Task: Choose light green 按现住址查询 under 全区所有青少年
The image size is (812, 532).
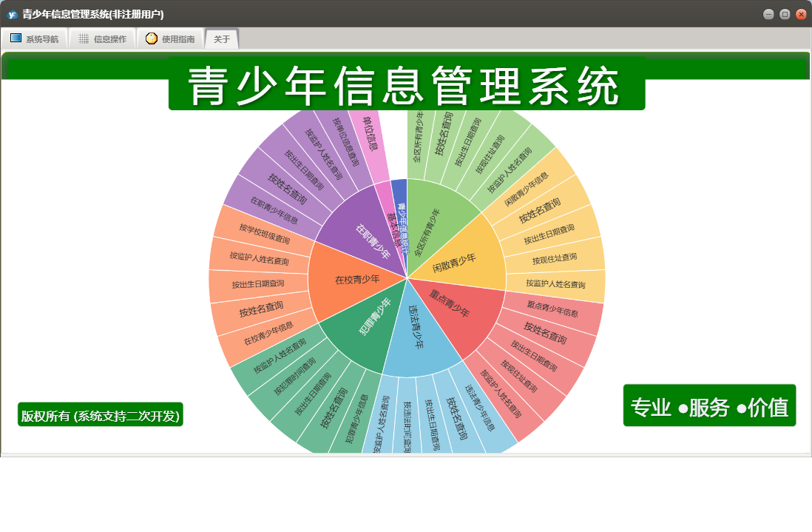Action: coord(489,155)
